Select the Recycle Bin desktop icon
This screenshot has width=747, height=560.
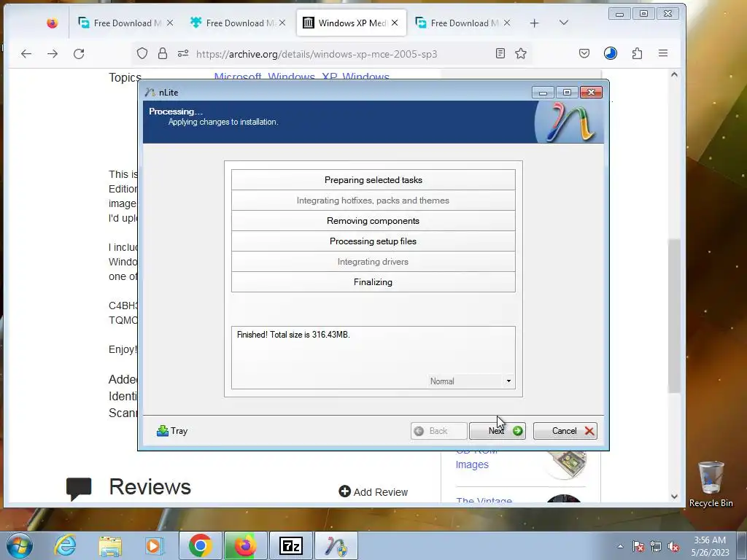tap(711, 484)
